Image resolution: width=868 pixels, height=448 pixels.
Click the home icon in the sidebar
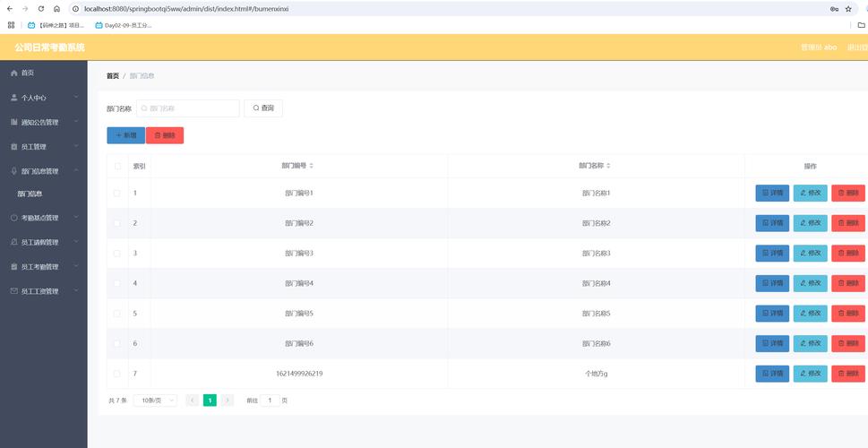[x=13, y=73]
